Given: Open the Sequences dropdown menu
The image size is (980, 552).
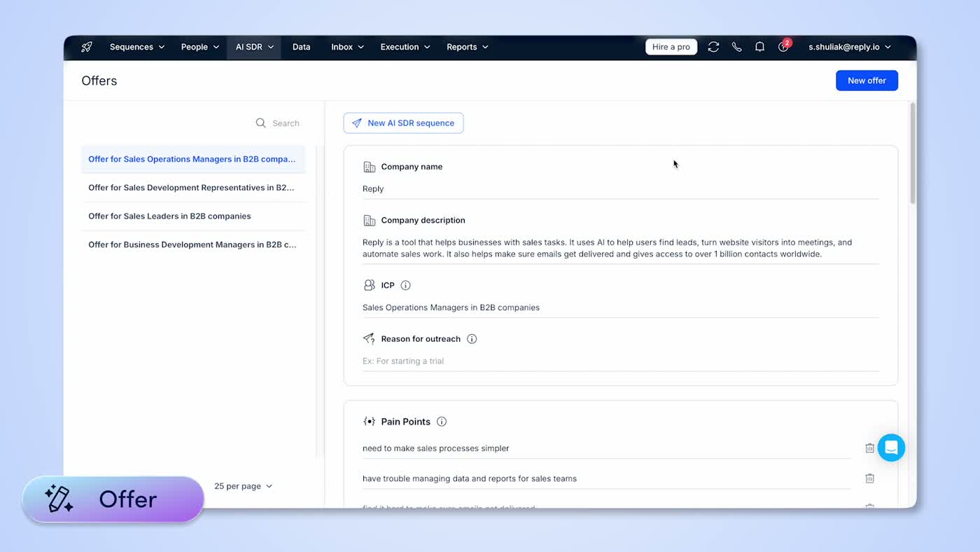Looking at the screenshot, I should coord(137,47).
